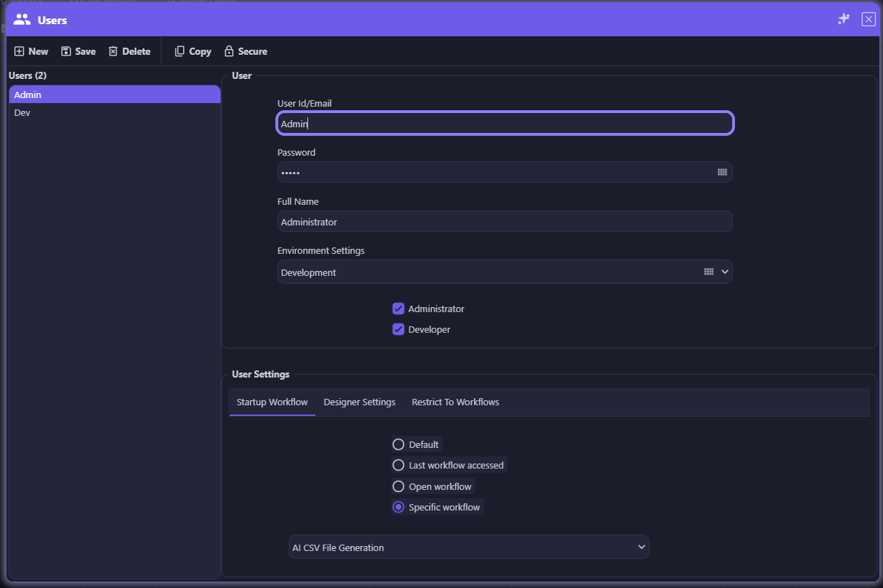883x588 pixels.
Task: Click the sparkle AI icon in title bar
Action: click(x=844, y=19)
